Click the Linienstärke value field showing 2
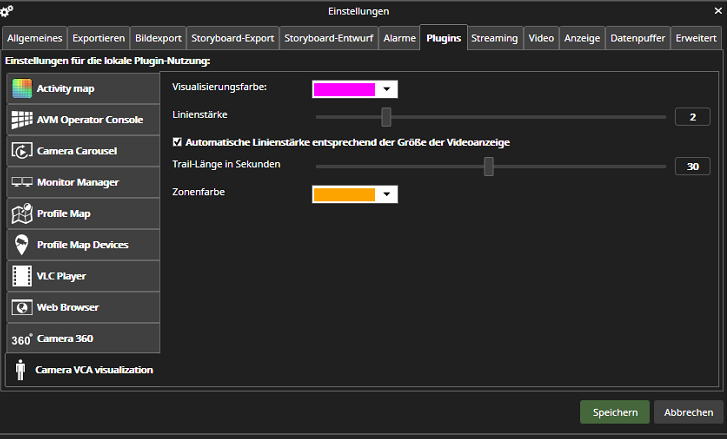Screen dimensions: 727x439 click(693, 117)
